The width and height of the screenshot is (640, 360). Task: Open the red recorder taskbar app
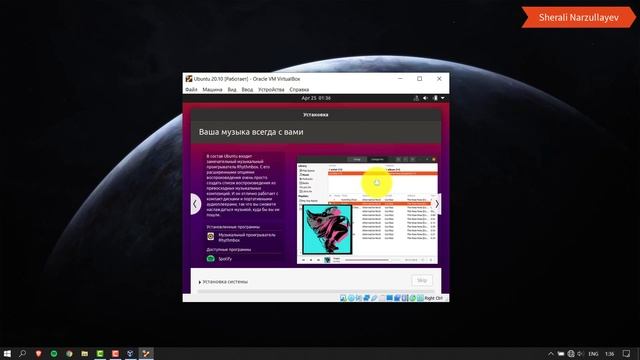click(116, 353)
